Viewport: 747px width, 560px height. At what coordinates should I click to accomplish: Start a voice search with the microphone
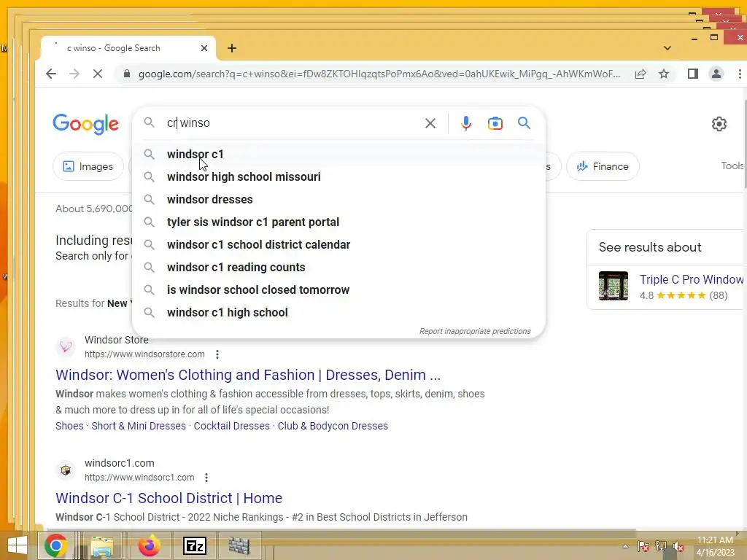tap(466, 123)
